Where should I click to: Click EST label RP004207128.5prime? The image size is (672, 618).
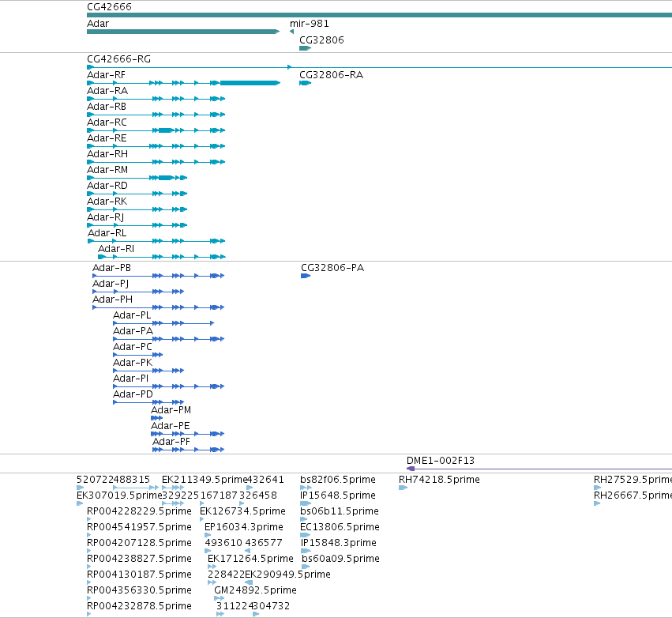click(139, 544)
